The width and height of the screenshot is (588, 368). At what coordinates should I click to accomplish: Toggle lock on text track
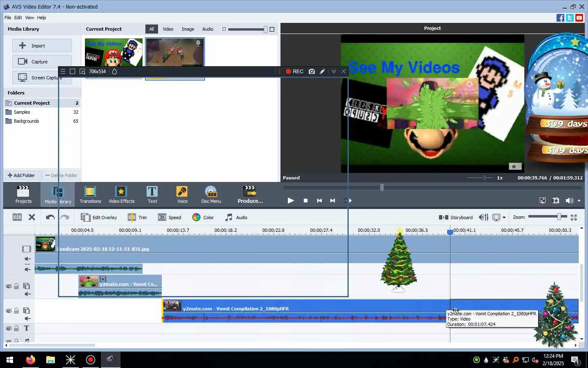click(x=16, y=328)
